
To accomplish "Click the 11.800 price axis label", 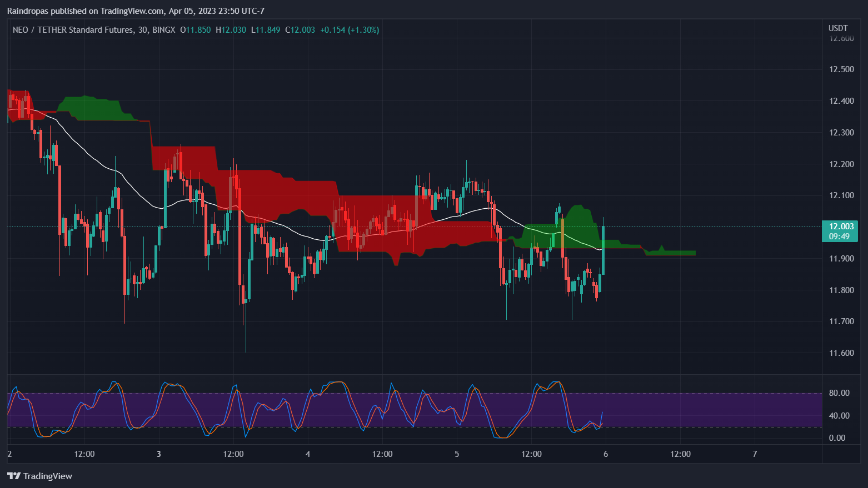I will pyautogui.click(x=841, y=290).
